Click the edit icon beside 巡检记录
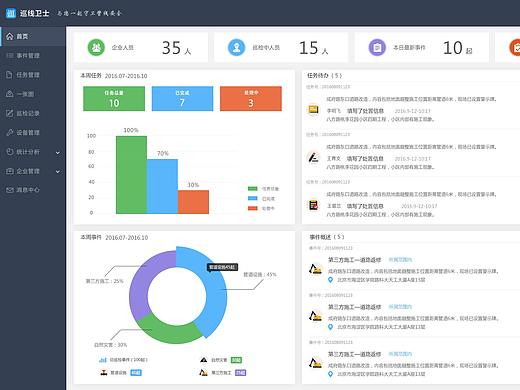Screen dimensions: 520x390 point(10,113)
